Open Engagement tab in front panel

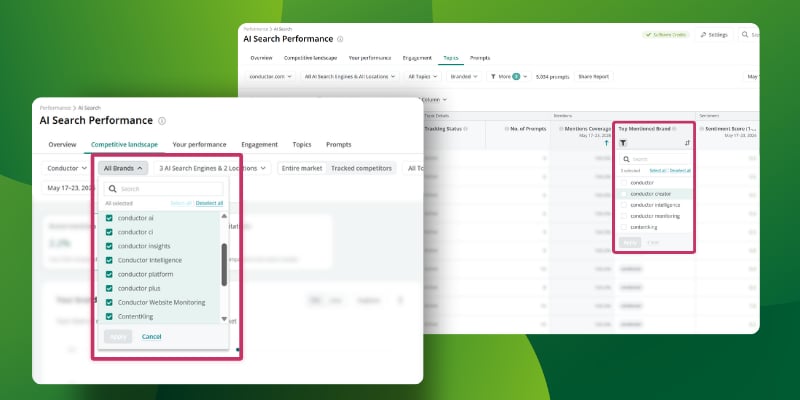(x=259, y=144)
